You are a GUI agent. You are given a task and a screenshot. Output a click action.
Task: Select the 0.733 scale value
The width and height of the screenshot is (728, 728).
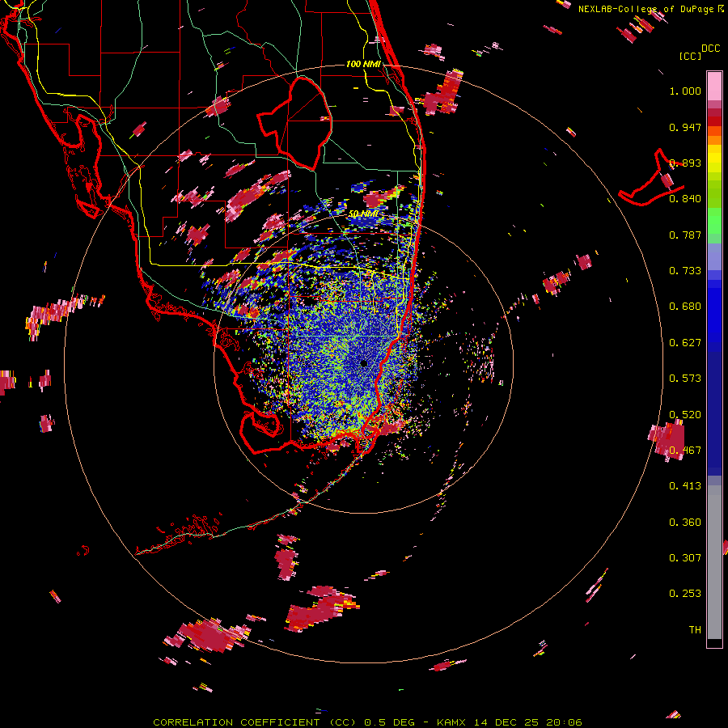[685, 271]
